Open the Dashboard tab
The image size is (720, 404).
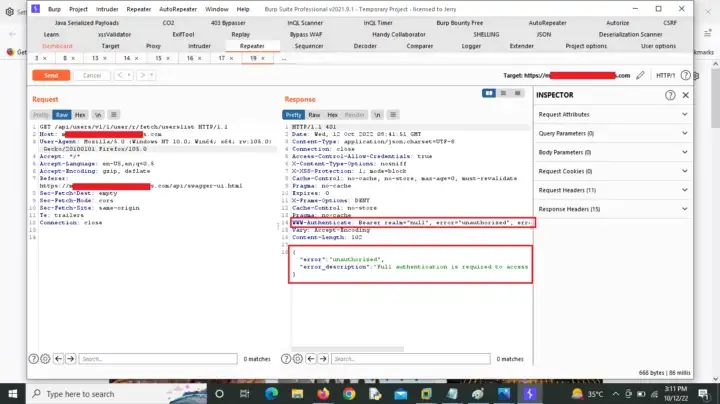coord(57,46)
